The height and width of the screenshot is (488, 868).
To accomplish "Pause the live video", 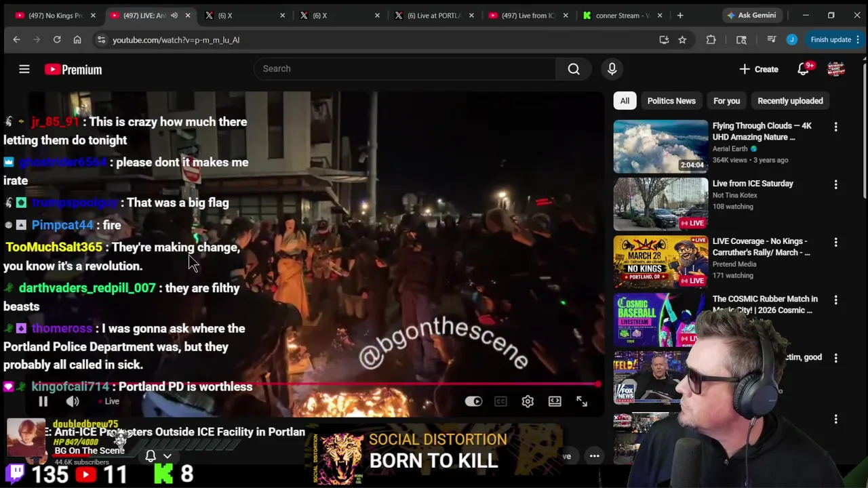I will (x=43, y=401).
